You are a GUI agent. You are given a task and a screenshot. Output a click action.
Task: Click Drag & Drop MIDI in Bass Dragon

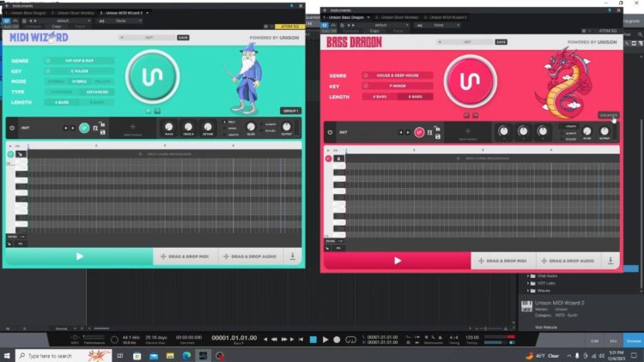tap(503, 261)
